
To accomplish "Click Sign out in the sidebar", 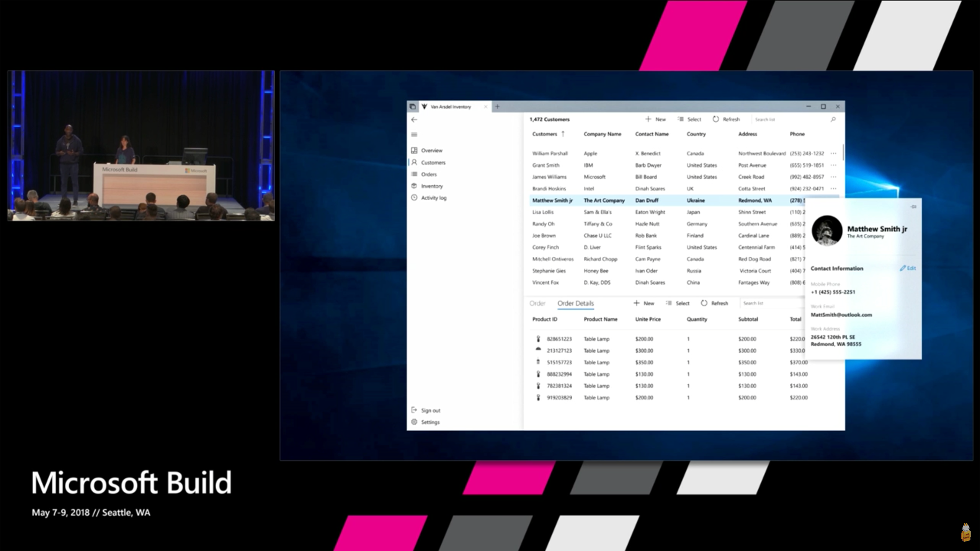I will [431, 411].
